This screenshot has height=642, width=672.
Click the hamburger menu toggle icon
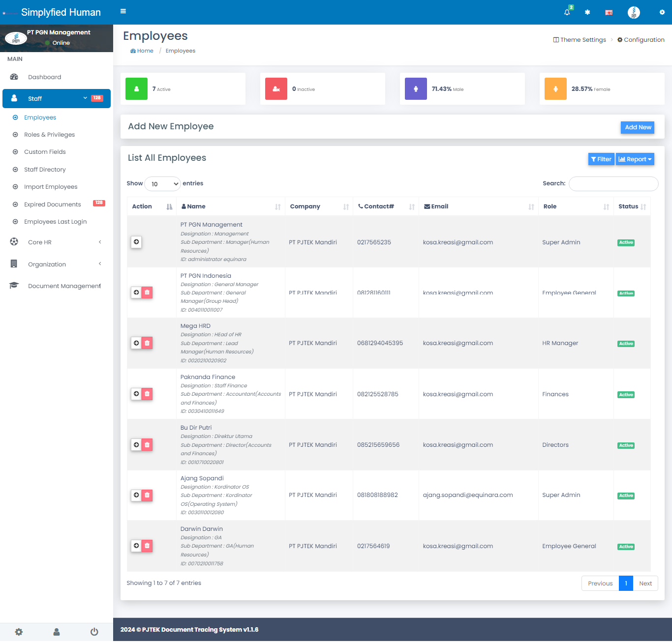tap(123, 11)
